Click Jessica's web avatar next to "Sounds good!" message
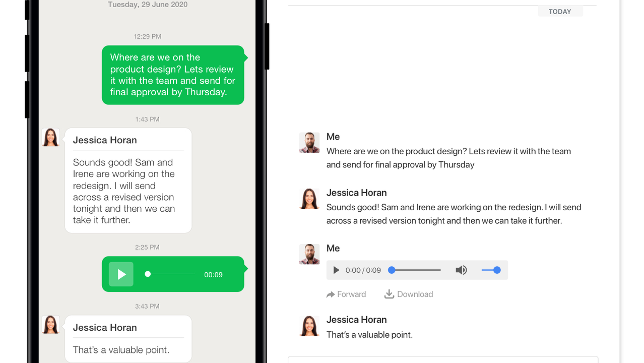The image size is (644, 363). [309, 199]
